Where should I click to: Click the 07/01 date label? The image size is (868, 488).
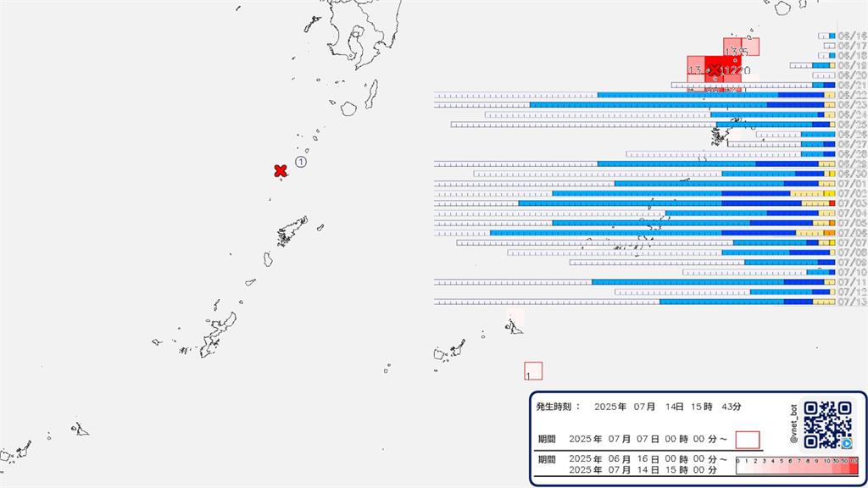click(852, 184)
